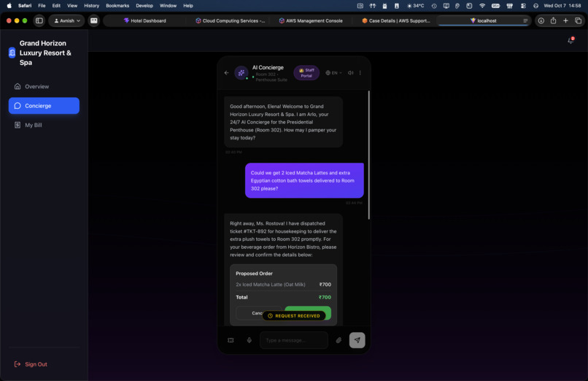Open the Safari share menu
588x381 pixels.
pyautogui.click(x=553, y=20)
